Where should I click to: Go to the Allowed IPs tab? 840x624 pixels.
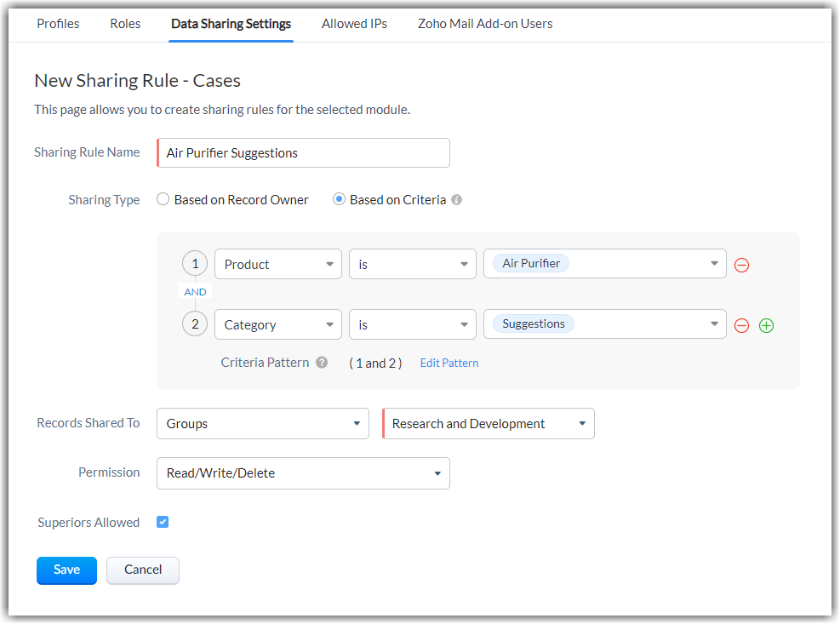354,24
